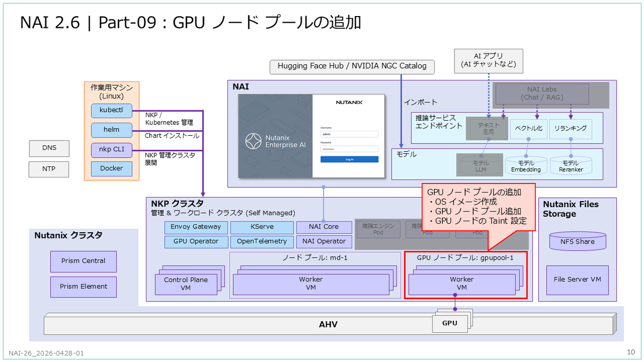
Task: Click the 'NKP 管理クラスタ 展開' label
Action: click(170, 158)
